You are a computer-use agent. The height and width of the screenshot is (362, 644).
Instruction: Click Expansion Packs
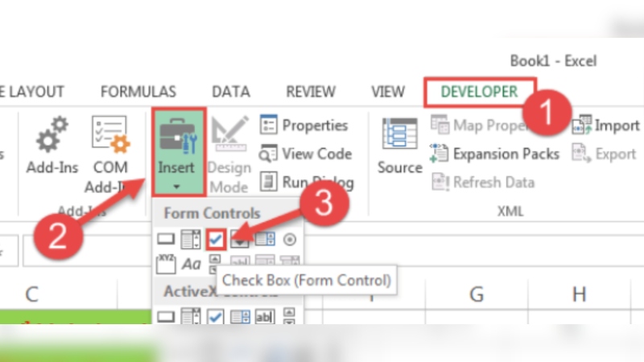tap(494, 154)
